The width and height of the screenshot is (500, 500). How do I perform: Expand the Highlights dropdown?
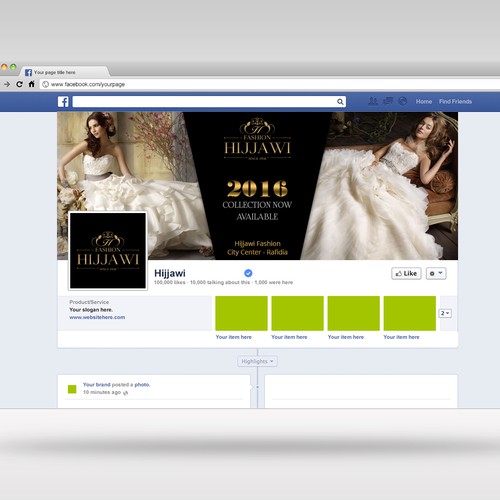[x=257, y=361]
